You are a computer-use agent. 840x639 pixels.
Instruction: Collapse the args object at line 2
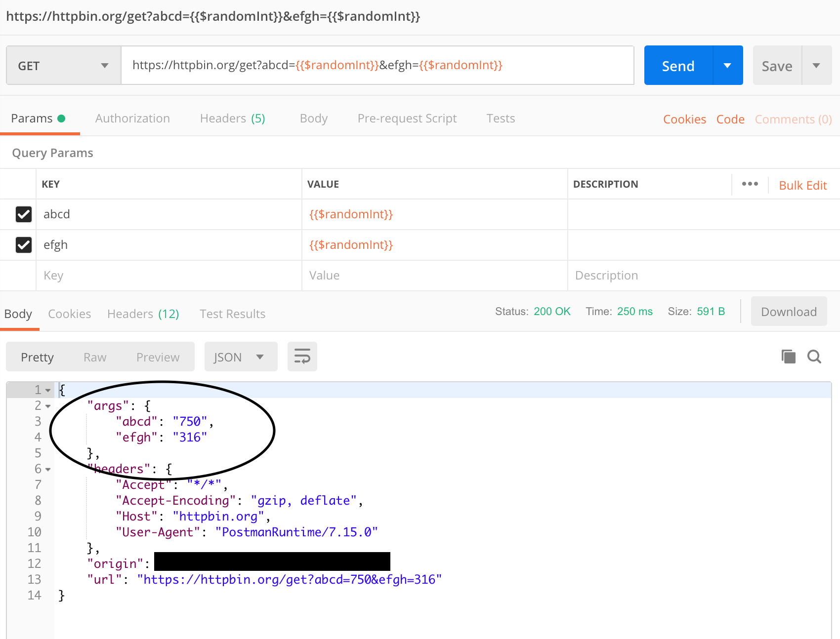47,406
